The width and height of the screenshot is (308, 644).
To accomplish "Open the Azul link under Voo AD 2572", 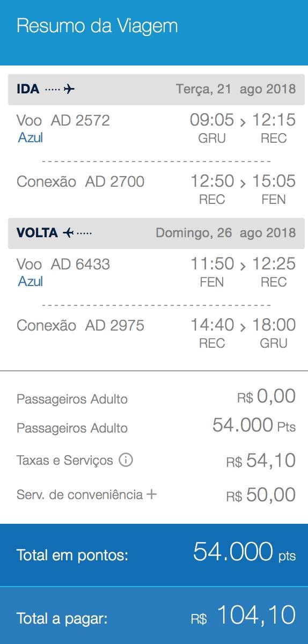I will click(x=31, y=138).
